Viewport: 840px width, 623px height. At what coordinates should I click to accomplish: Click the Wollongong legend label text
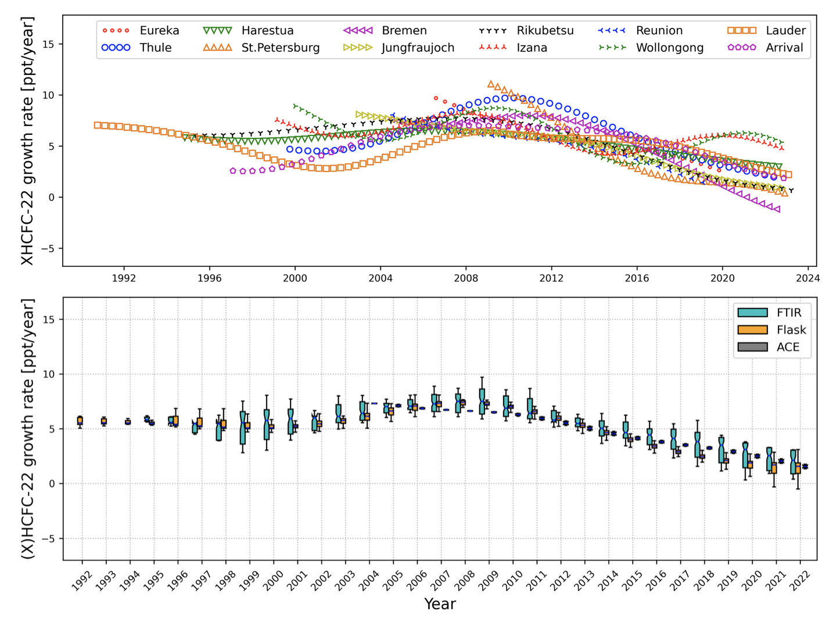coord(669,48)
